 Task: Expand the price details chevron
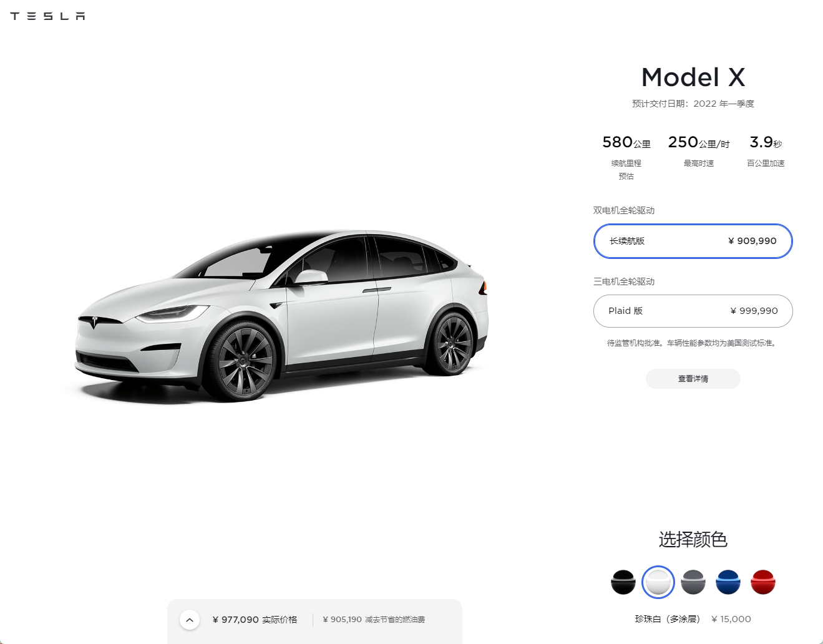(190, 620)
